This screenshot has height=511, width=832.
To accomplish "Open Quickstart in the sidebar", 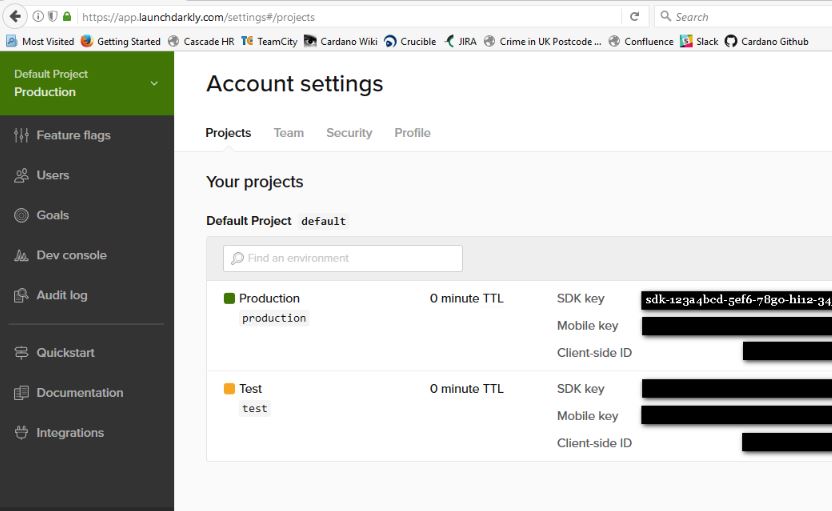I will click(x=65, y=352).
